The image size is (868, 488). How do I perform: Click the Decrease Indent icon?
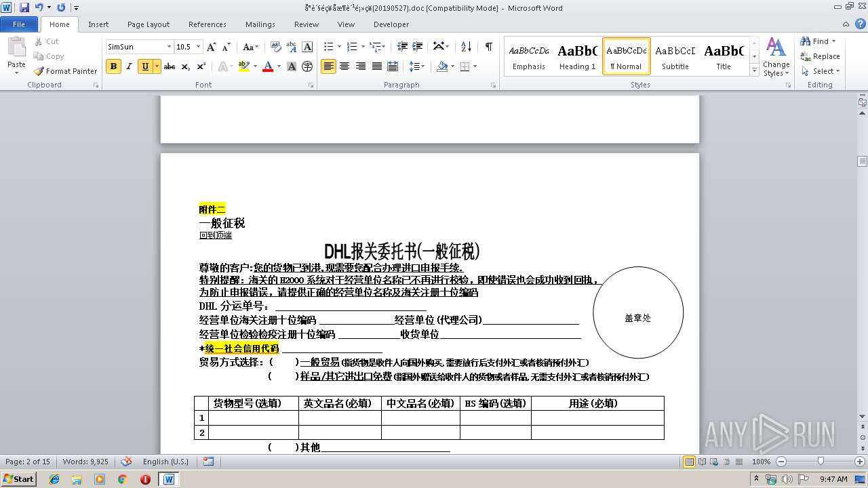point(402,47)
